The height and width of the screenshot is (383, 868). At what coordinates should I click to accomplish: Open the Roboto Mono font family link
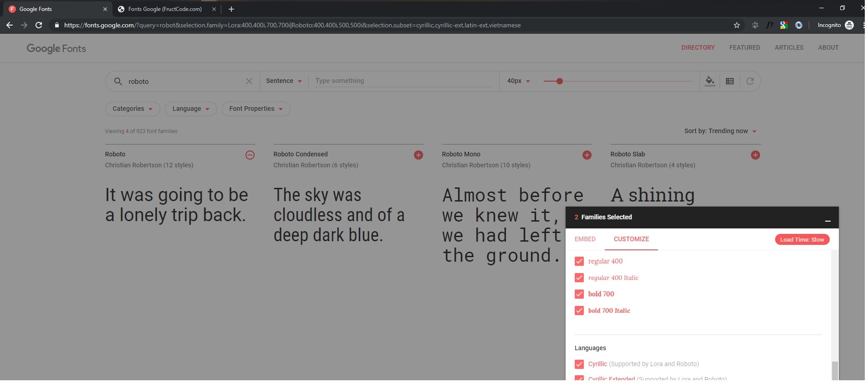click(x=461, y=154)
